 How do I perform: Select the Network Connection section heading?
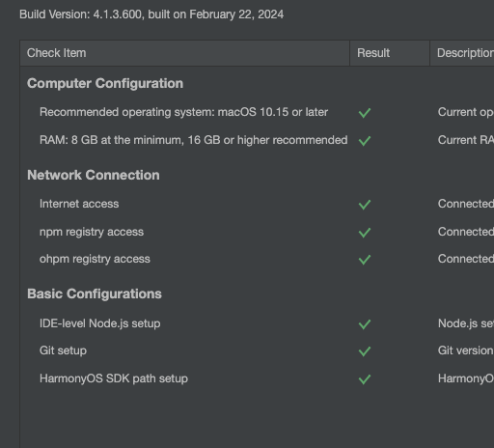pos(94,175)
